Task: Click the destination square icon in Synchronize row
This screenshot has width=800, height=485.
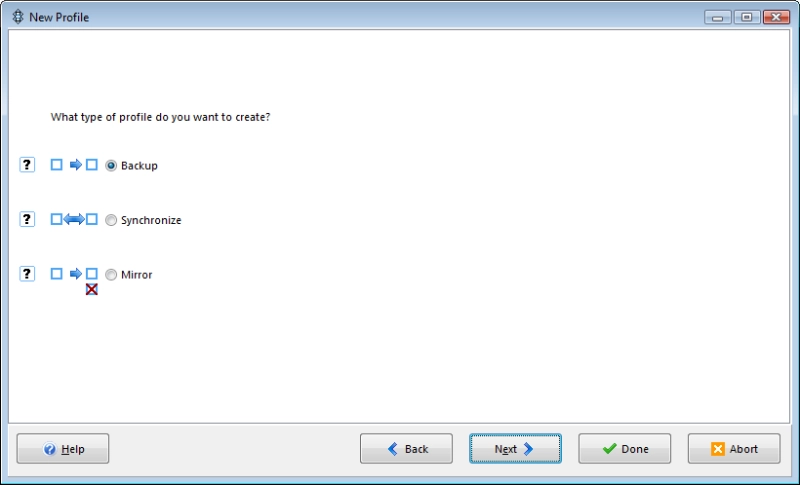Action: coord(91,219)
